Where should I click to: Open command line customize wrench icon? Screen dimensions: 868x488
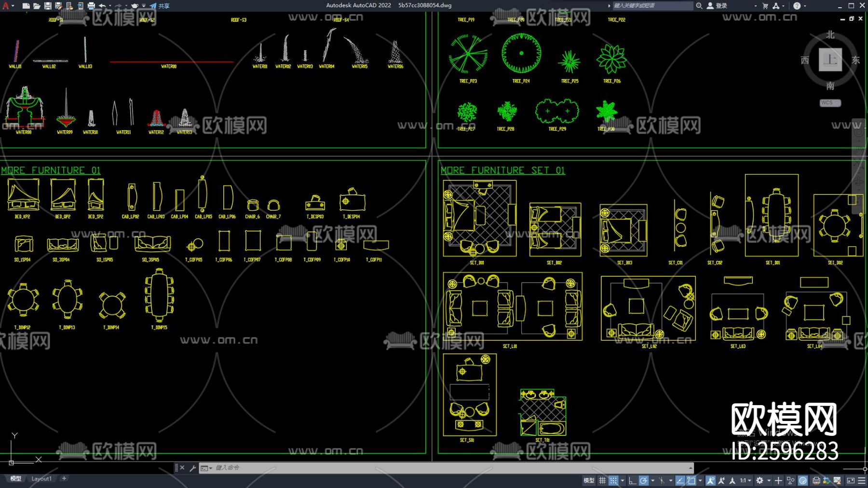pos(192,468)
